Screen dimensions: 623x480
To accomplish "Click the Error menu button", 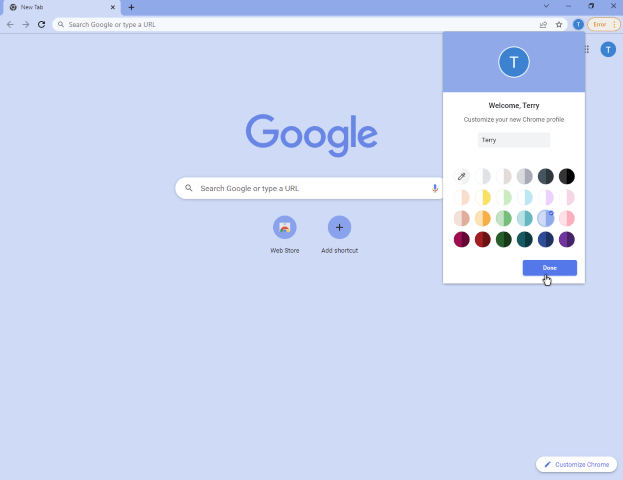I will pos(603,25).
